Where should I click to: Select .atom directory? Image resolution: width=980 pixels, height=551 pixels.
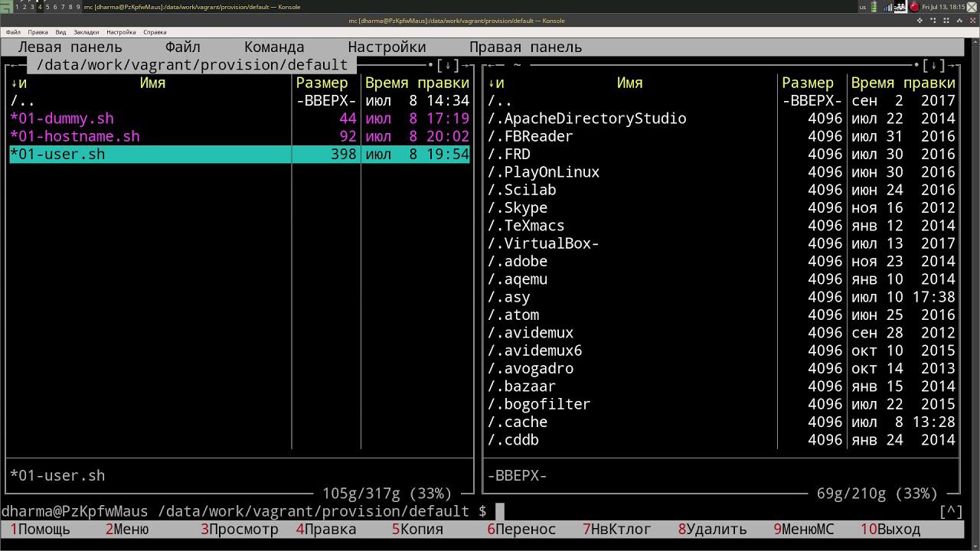(x=721, y=315)
